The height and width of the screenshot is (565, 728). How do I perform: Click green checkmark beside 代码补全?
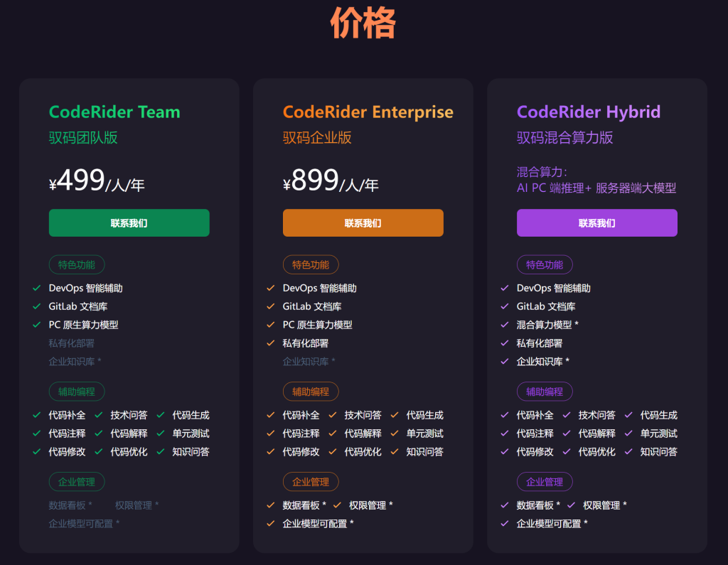37,415
